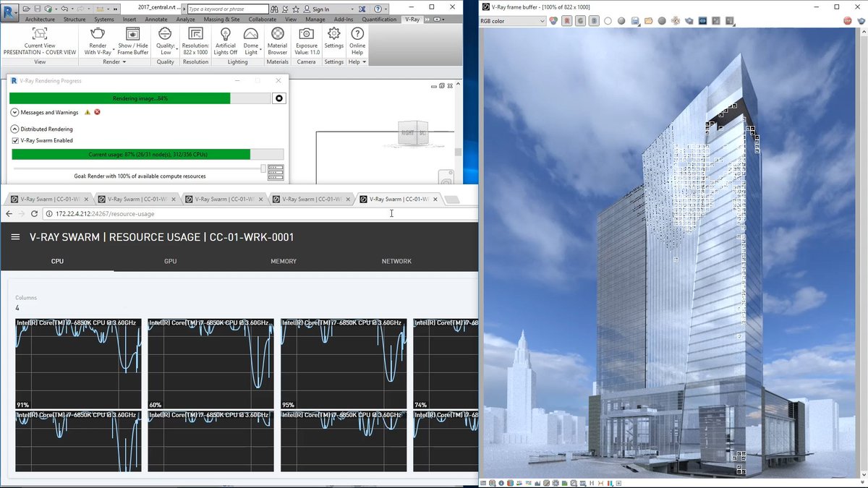Open the Revit application menu
This screenshot has height=488, width=868.
point(10,12)
